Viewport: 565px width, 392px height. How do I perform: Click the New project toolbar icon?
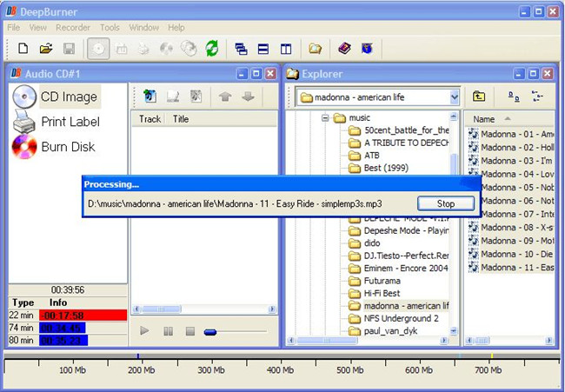(x=23, y=49)
